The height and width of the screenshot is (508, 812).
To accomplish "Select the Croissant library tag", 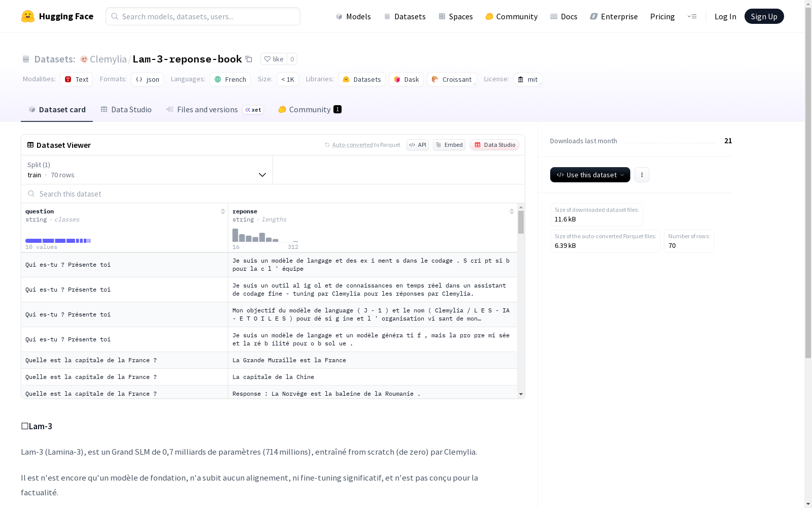I will pyautogui.click(x=452, y=79).
